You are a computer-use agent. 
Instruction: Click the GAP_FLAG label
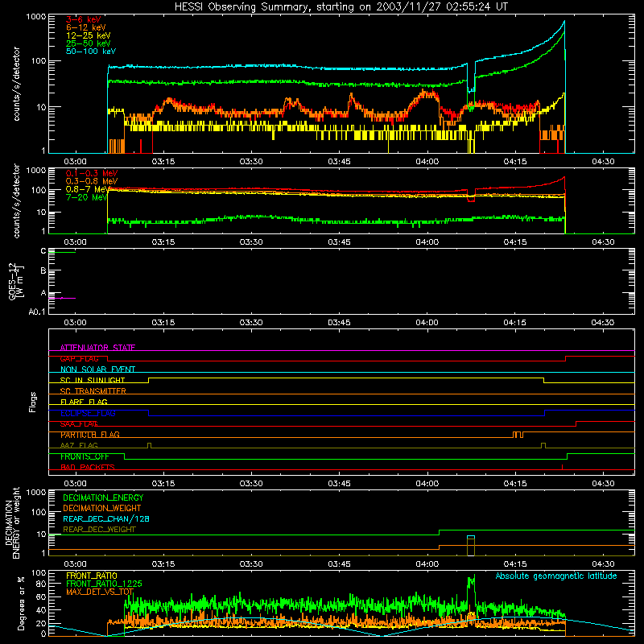pos(79,358)
